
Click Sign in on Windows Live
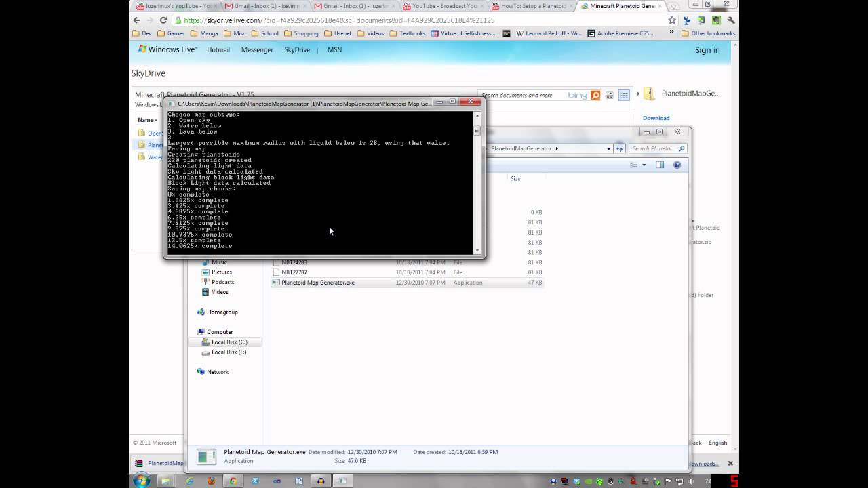click(x=707, y=50)
